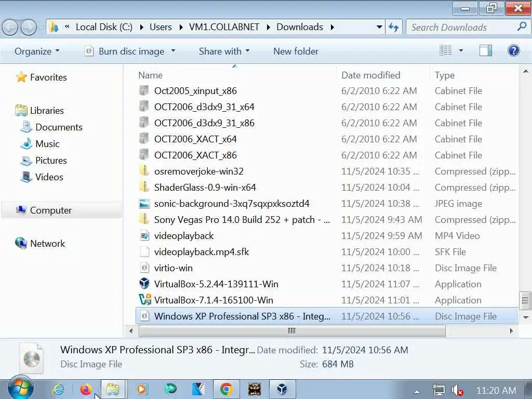Select Computer in navigation pane
532x399 pixels.
62,210
